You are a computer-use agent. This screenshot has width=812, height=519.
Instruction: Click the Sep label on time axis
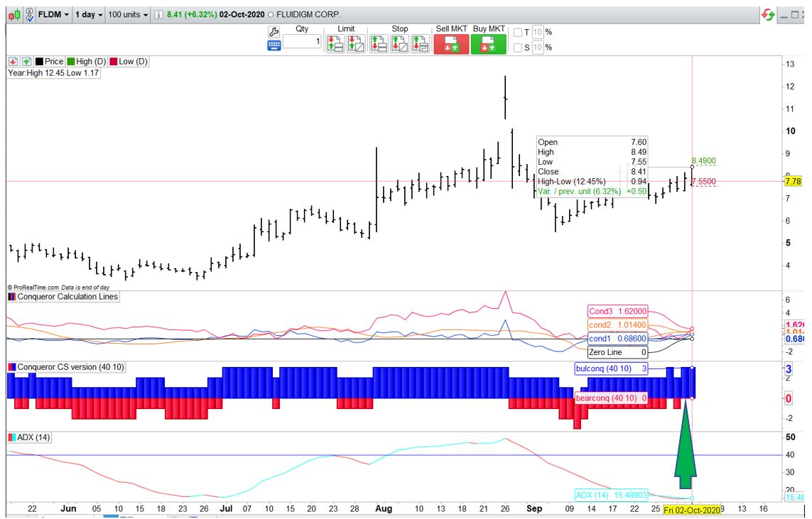pos(534,508)
